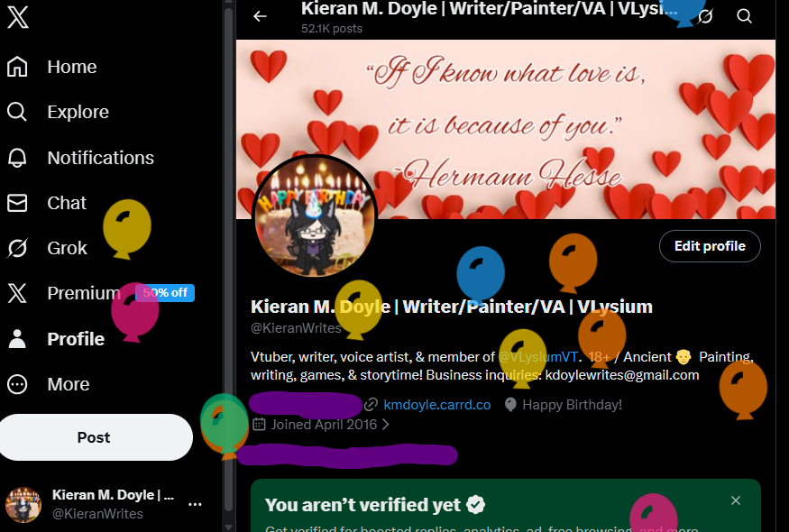Click the Joined April 2016 text
The image size is (789, 532).
[x=324, y=425]
